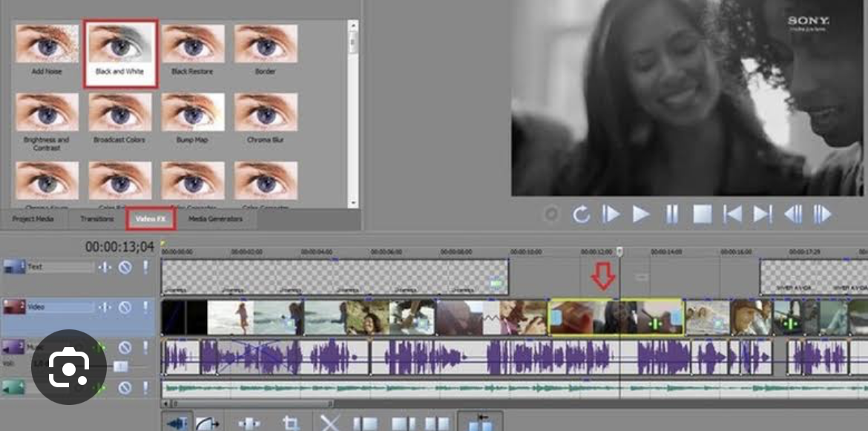Select the Bump Map effect

[193, 112]
